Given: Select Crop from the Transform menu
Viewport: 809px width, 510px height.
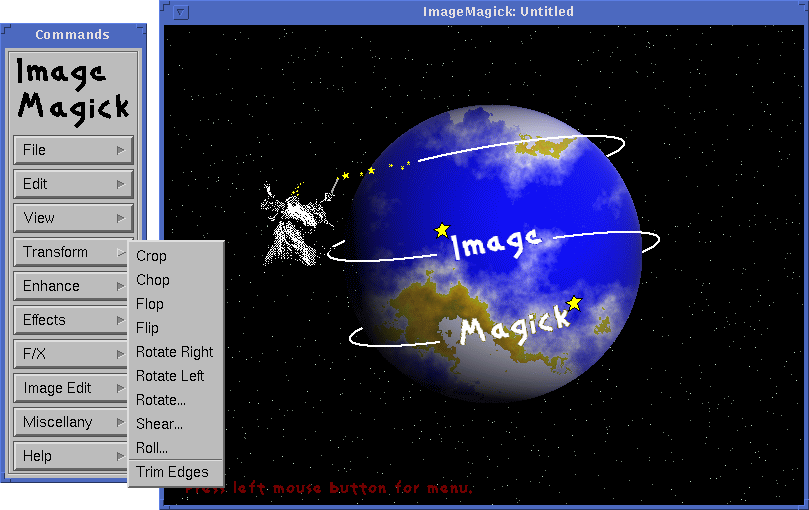Looking at the screenshot, I should point(152,256).
